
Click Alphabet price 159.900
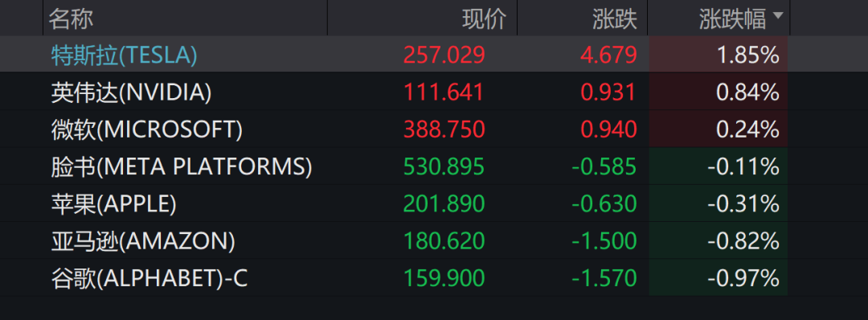[x=444, y=278]
